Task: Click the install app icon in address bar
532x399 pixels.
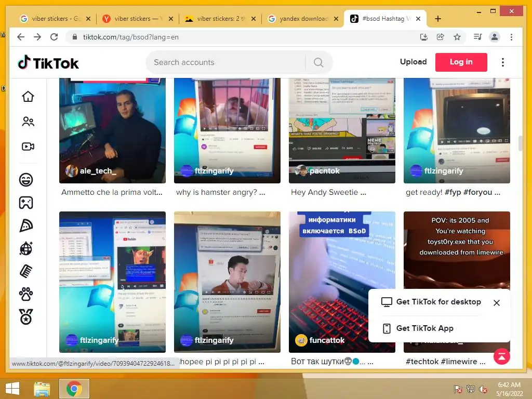Action: (424, 37)
